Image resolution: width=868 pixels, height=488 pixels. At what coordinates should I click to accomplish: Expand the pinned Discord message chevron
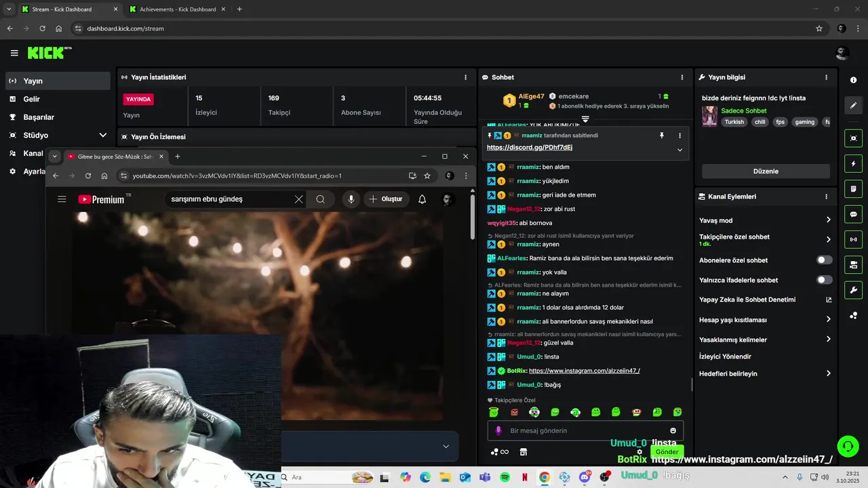tap(679, 150)
